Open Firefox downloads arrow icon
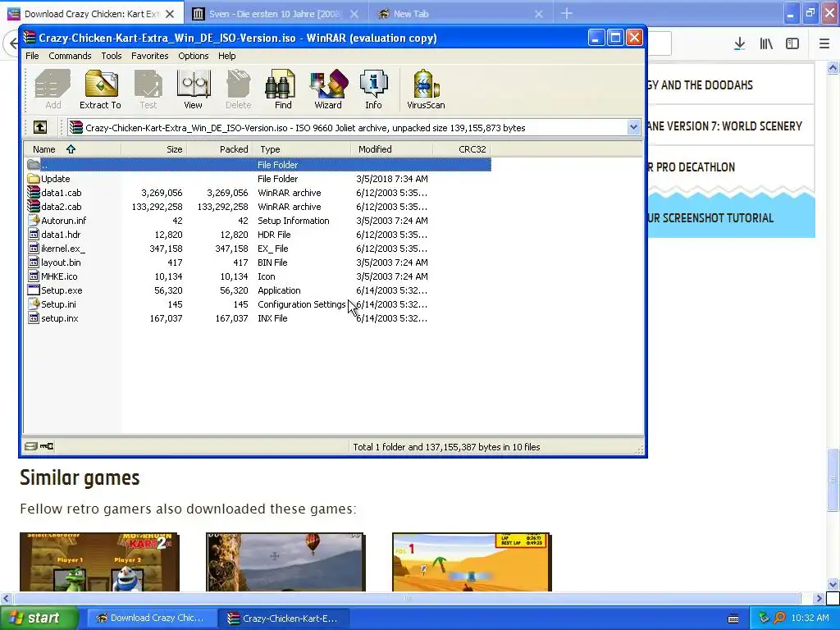This screenshot has width=840, height=630. [739, 44]
